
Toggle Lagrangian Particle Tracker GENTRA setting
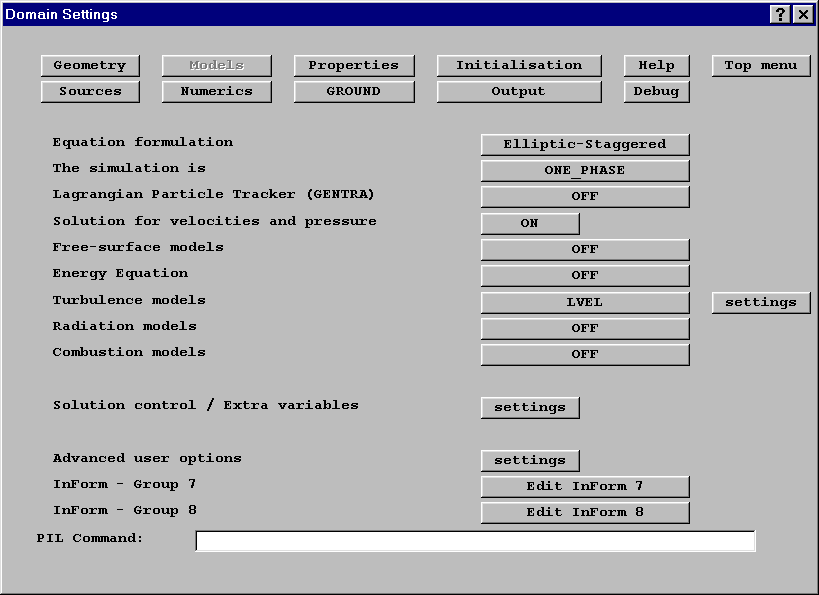pyautogui.click(x=585, y=197)
